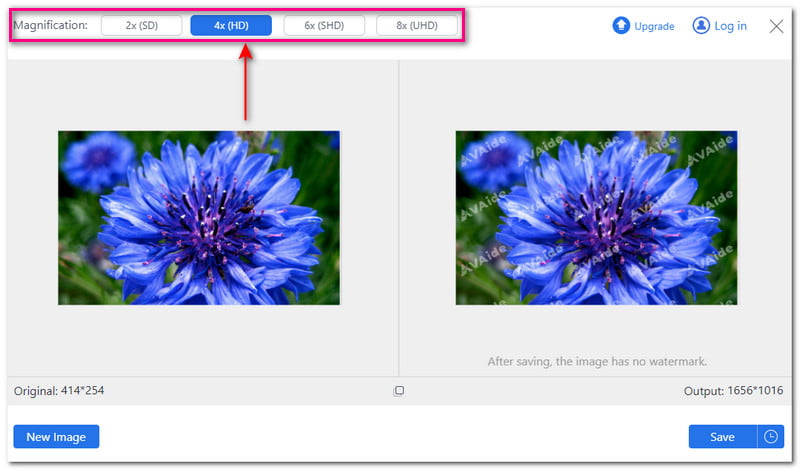The width and height of the screenshot is (800, 470).
Task: Open save history via clock icon
Action: pyautogui.click(x=771, y=437)
